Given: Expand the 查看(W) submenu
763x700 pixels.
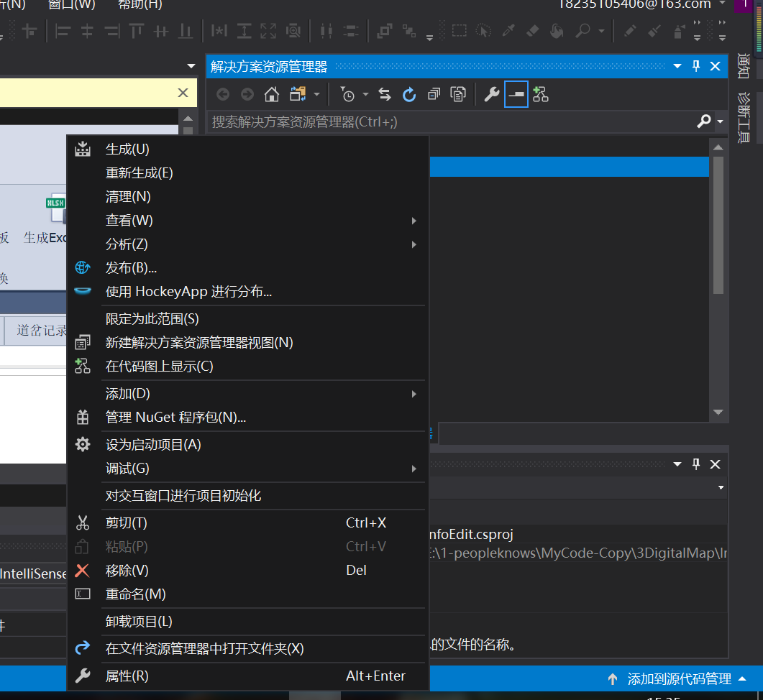Looking at the screenshot, I should coord(248,221).
